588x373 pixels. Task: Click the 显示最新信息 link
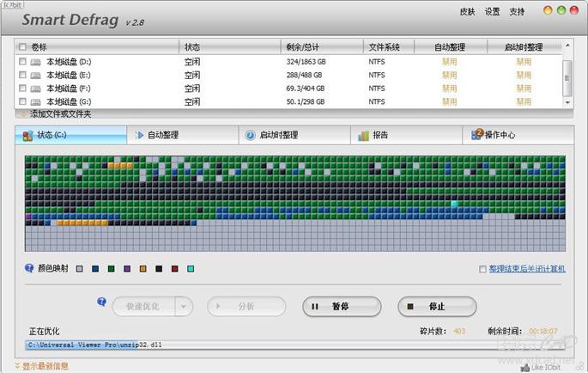click(45, 366)
